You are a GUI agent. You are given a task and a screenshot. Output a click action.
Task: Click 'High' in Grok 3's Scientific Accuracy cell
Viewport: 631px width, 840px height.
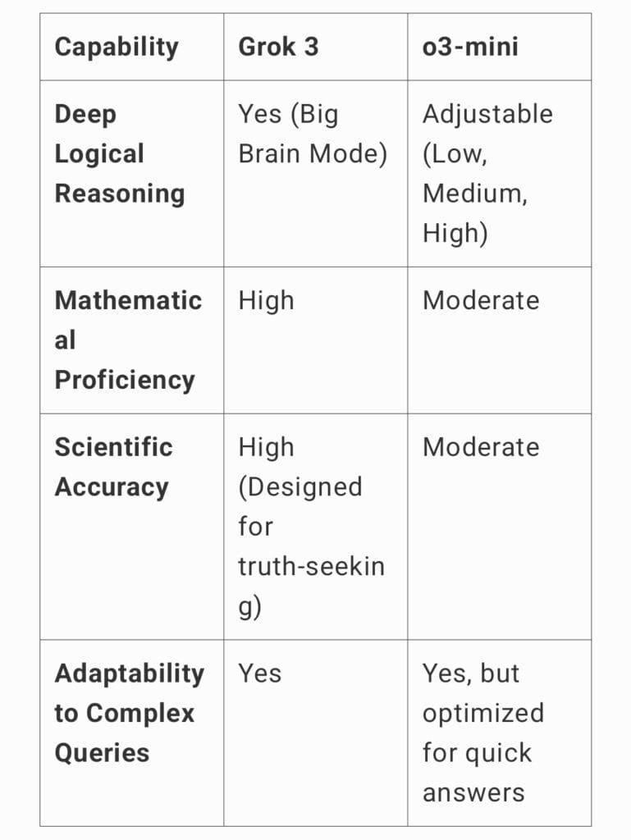pyautogui.click(x=266, y=447)
